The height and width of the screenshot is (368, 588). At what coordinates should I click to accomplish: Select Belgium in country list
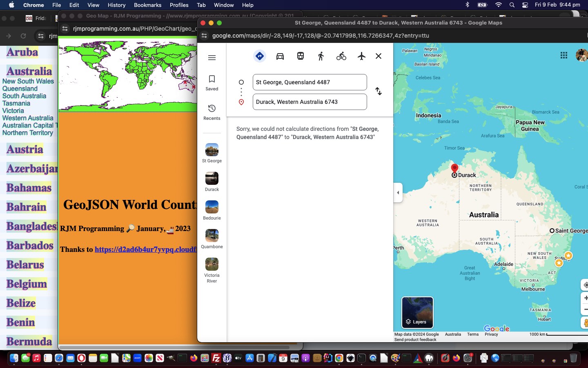coord(27,284)
